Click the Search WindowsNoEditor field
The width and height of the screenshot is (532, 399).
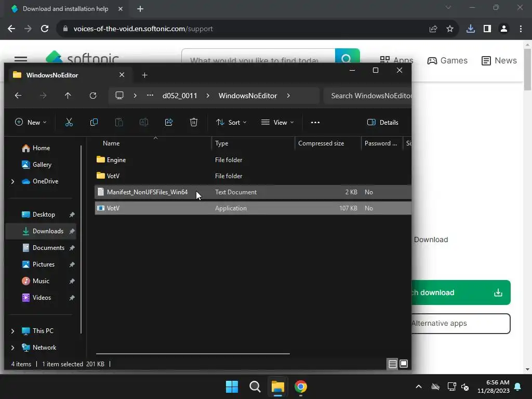coord(368,96)
